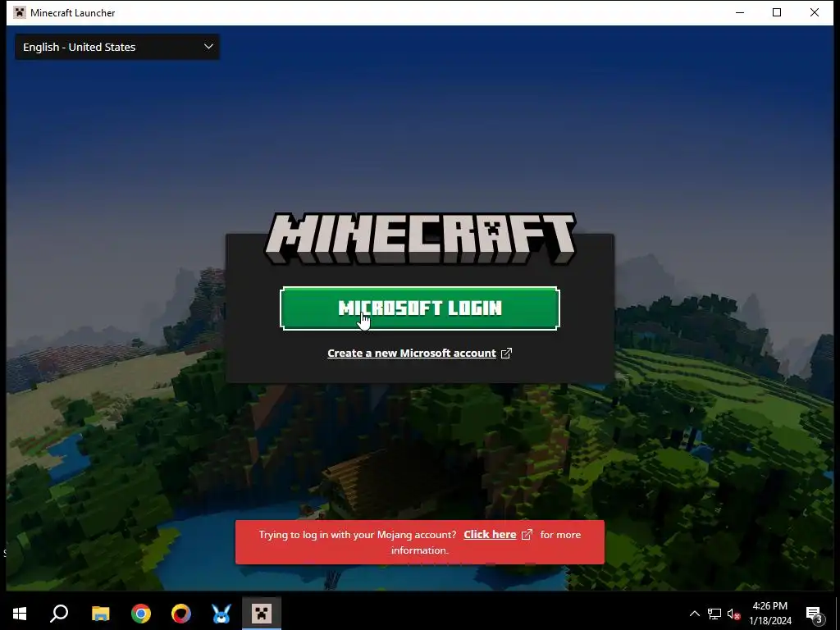Click the muted volume tray icon
This screenshot has height=630, width=840.
coord(734,614)
